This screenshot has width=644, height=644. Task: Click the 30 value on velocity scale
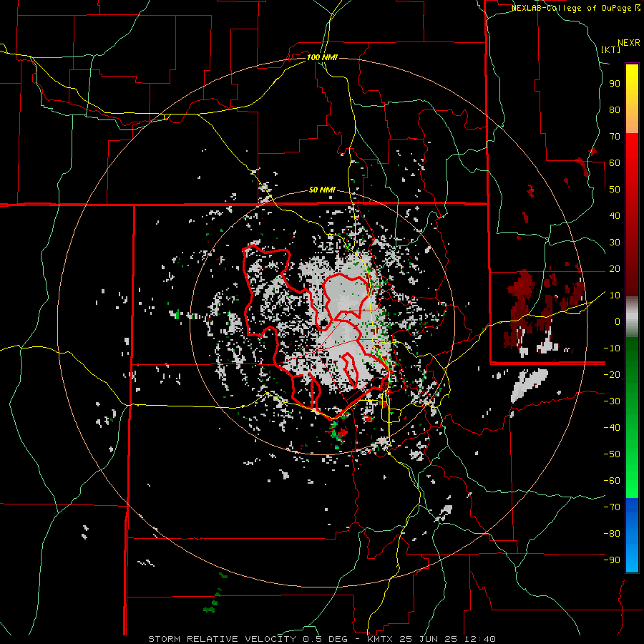coord(615,243)
